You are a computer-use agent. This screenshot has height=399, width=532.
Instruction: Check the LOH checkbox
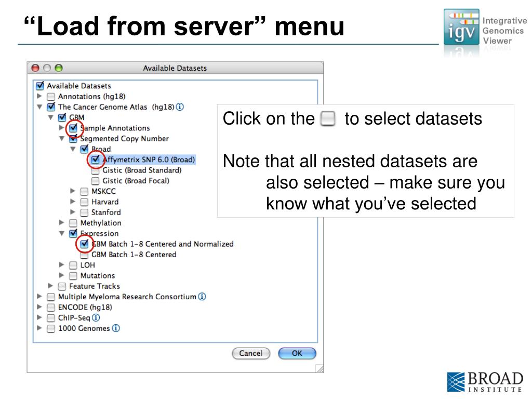click(x=73, y=265)
